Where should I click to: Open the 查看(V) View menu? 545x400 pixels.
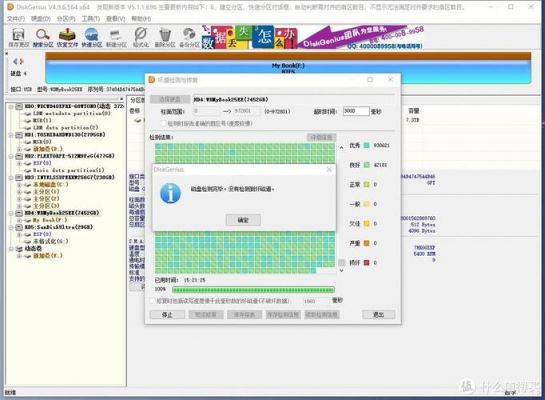(x=115, y=19)
